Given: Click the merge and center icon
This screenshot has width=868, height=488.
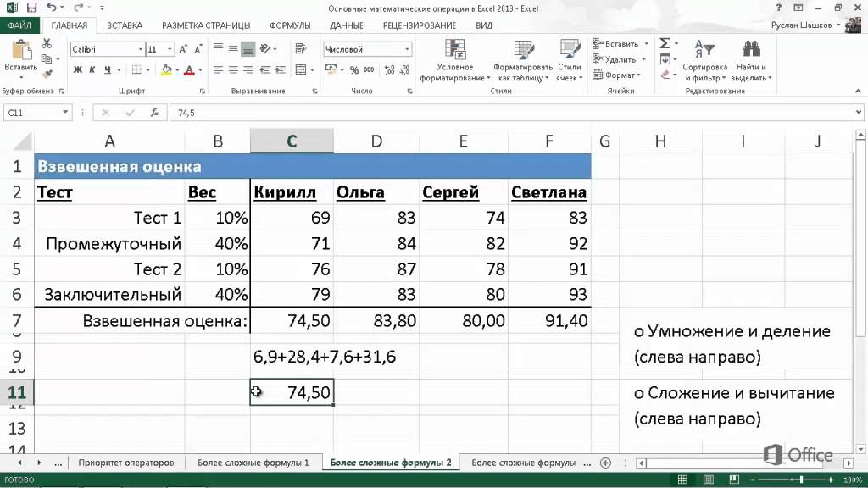Looking at the screenshot, I should pos(301,69).
